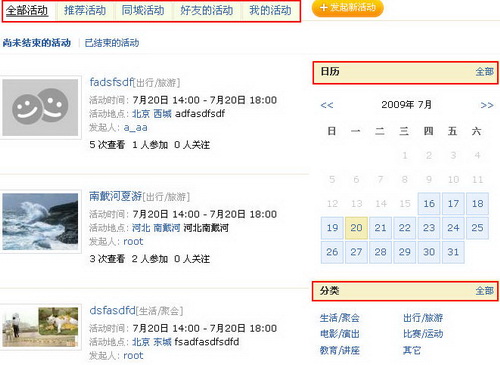Click the 发起新活动 button
Image resolution: width=500 pixels, height=365 pixels.
347,7
